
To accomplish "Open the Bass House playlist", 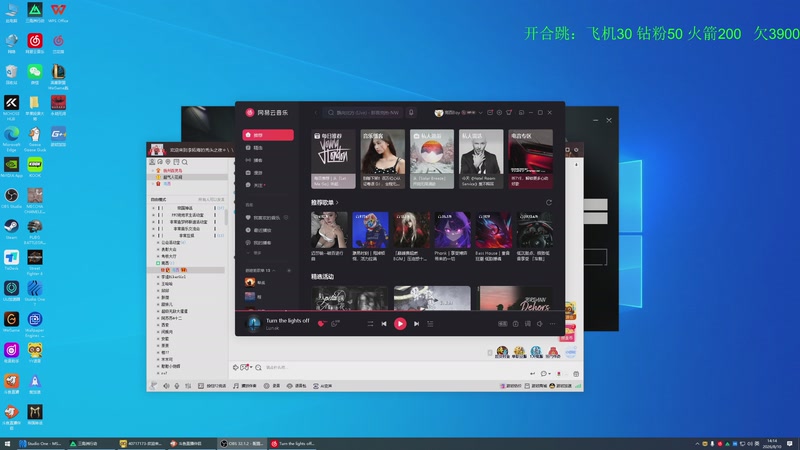I will (x=493, y=237).
